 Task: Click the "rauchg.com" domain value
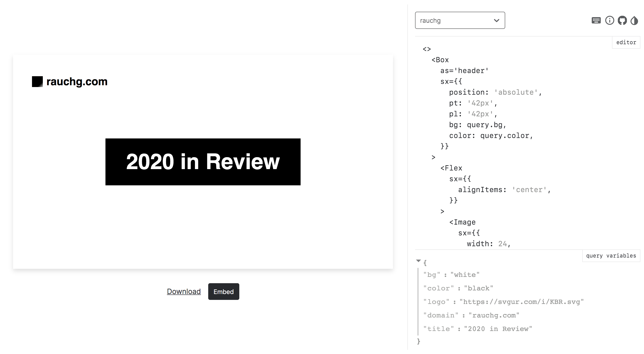click(494, 315)
